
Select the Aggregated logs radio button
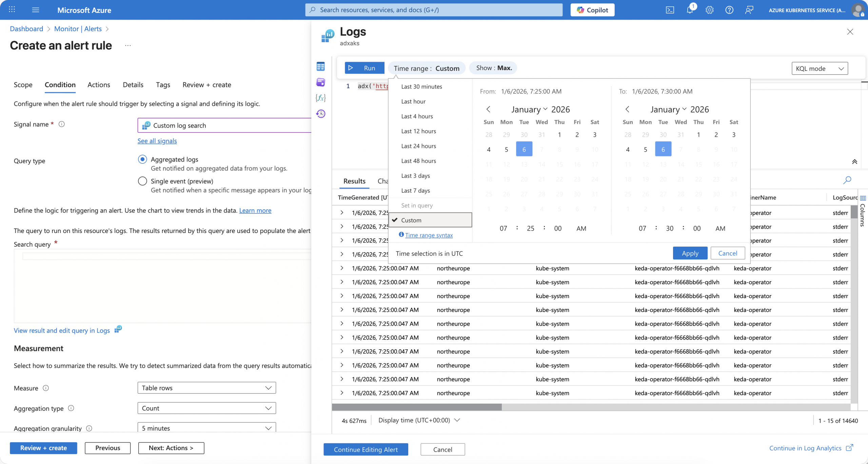pyautogui.click(x=142, y=159)
